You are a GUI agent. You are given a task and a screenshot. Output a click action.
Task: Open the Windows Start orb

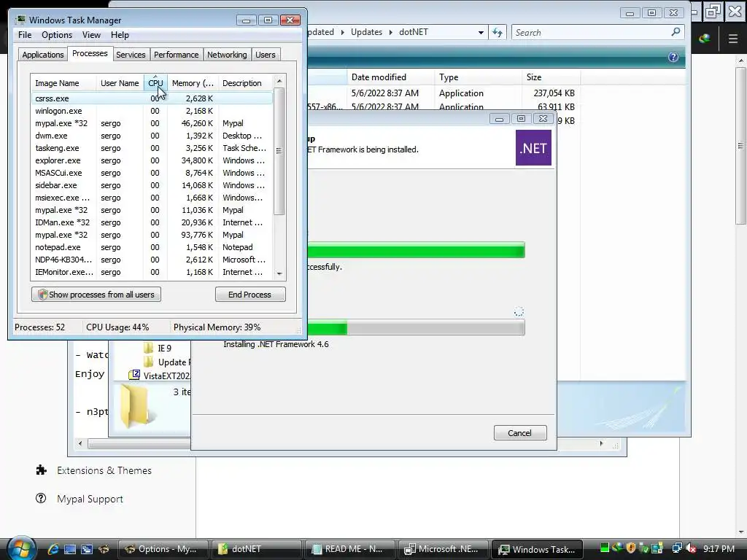(x=21, y=549)
